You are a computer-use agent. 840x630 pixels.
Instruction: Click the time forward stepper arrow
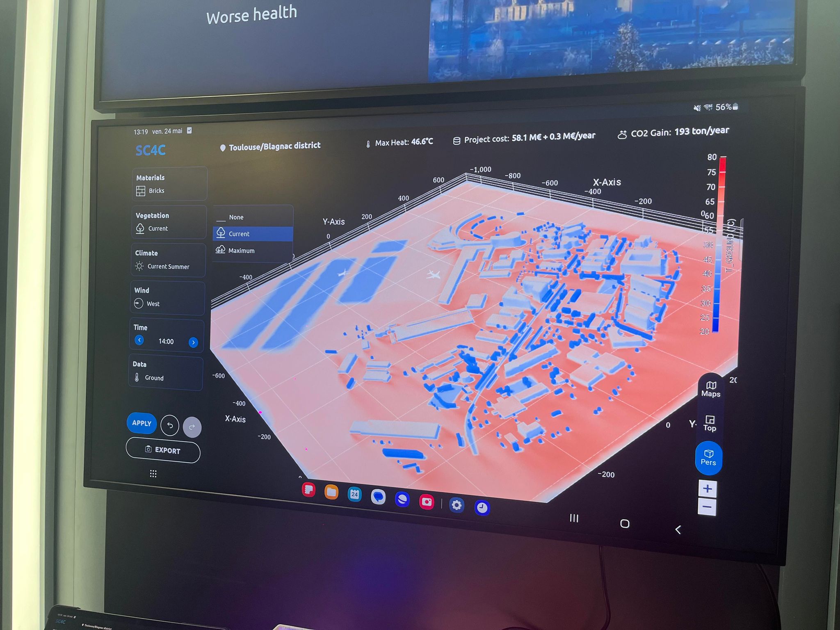pos(194,340)
